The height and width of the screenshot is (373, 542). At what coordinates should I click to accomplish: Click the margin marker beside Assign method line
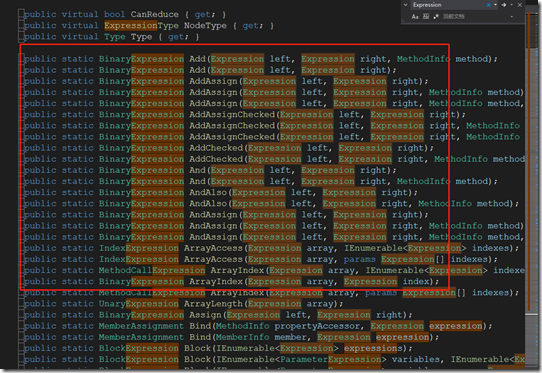[21, 315]
